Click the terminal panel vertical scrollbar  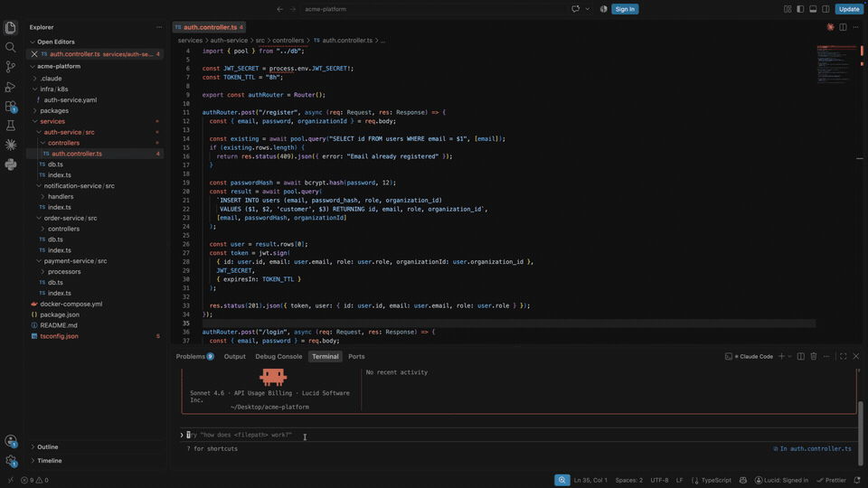click(860, 433)
